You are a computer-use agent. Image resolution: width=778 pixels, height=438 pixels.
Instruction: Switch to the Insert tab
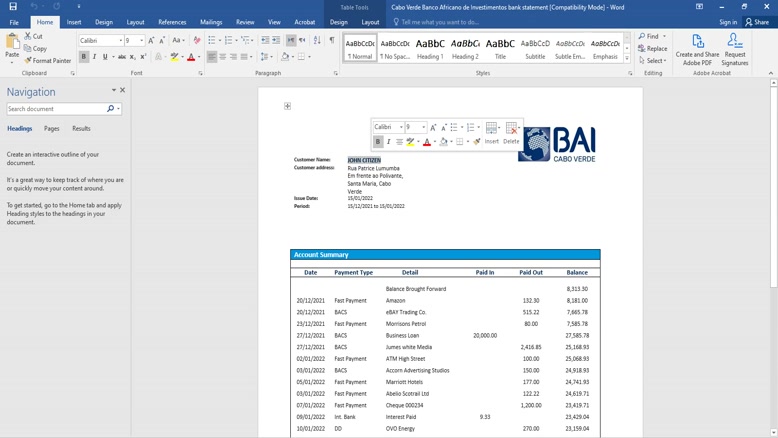point(74,22)
